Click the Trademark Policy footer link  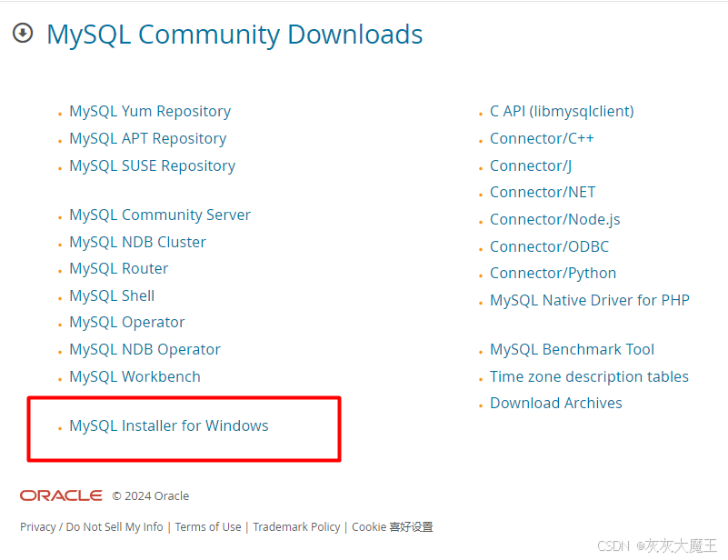coord(296,527)
